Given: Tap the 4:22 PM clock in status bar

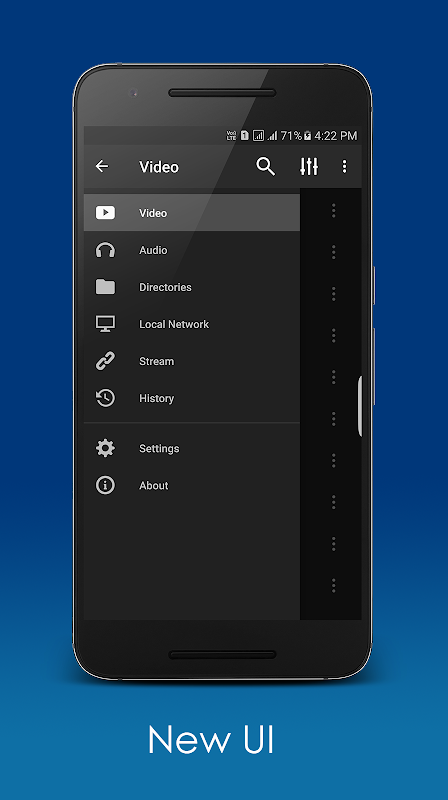Looking at the screenshot, I should (335, 136).
